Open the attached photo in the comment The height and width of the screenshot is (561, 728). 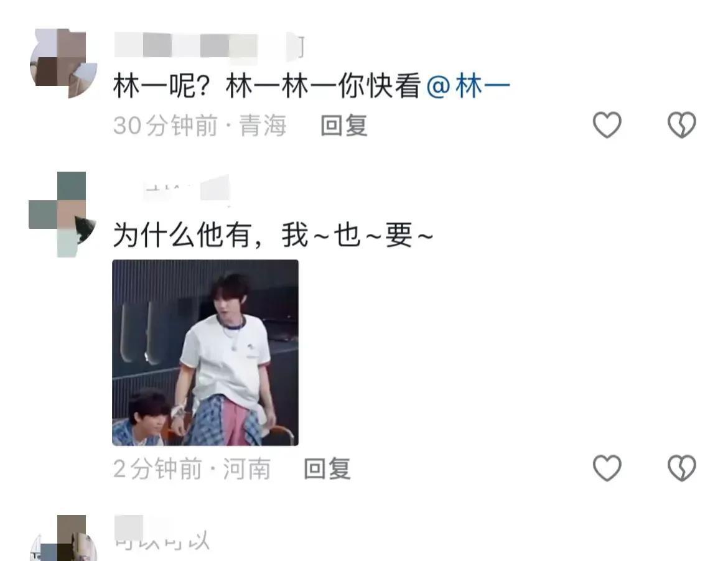205,353
